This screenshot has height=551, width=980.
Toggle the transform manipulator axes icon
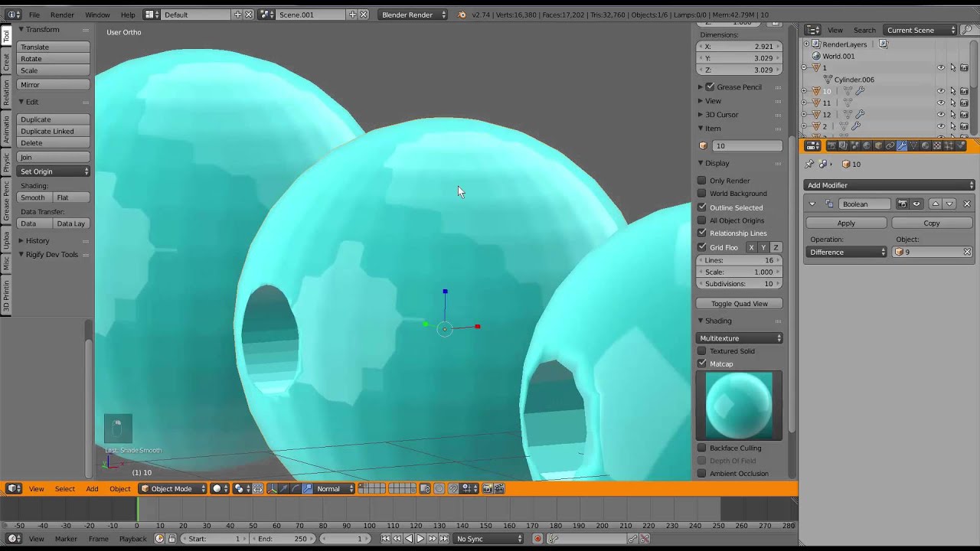pyautogui.click(x=272, y=488)
